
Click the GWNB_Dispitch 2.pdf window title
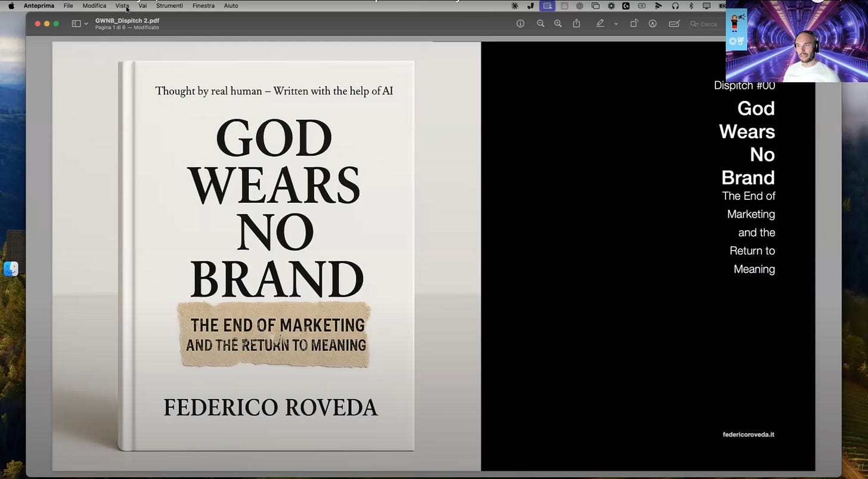pos(127,20)
